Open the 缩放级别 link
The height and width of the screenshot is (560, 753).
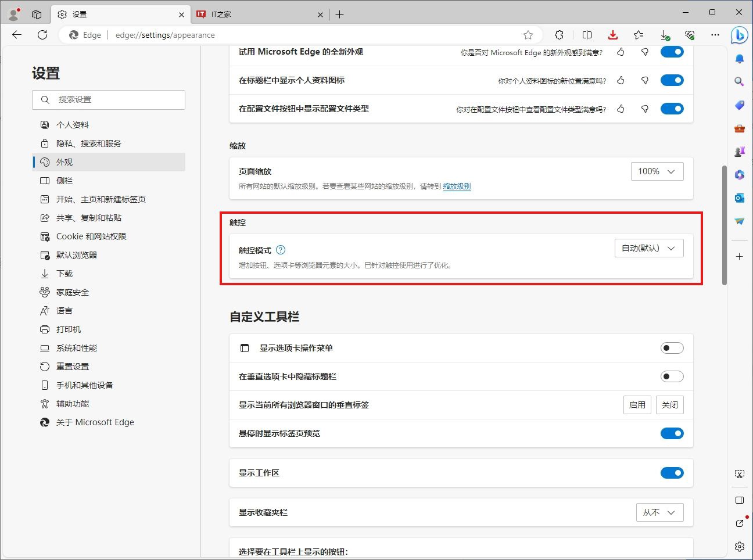tap(457, 186)
